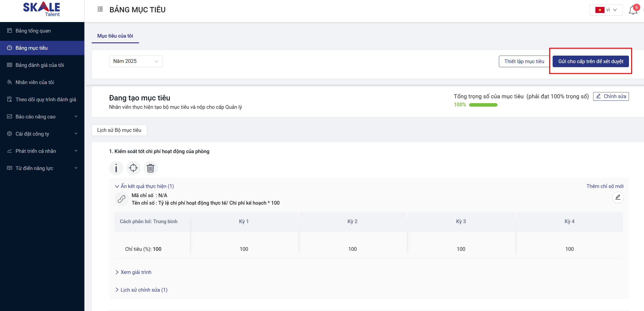Click the green 100% weight progress bar
The image size is (644, 311).
(x=483, y=105)
